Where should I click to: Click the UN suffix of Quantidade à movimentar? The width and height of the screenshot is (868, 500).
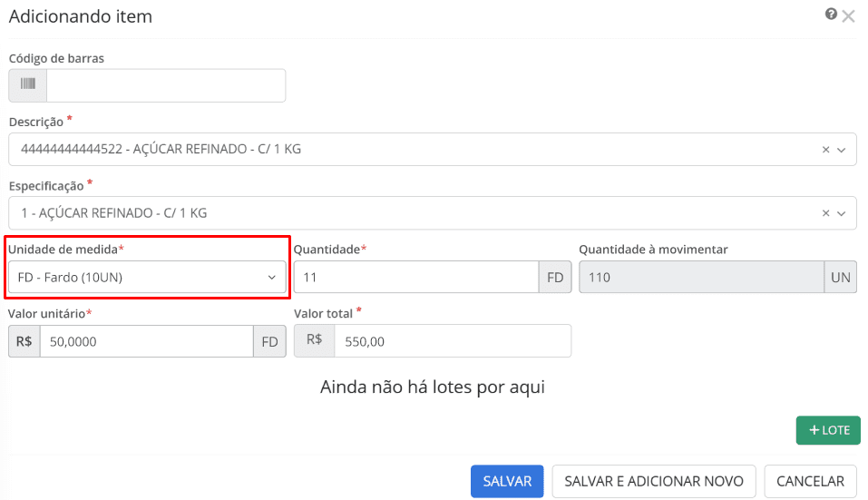point(840,277)
